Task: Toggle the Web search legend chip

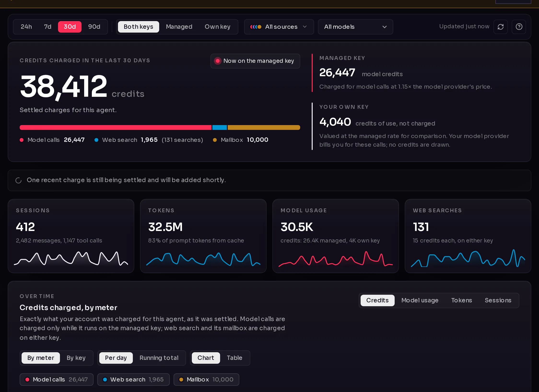Action: (133, 380)
